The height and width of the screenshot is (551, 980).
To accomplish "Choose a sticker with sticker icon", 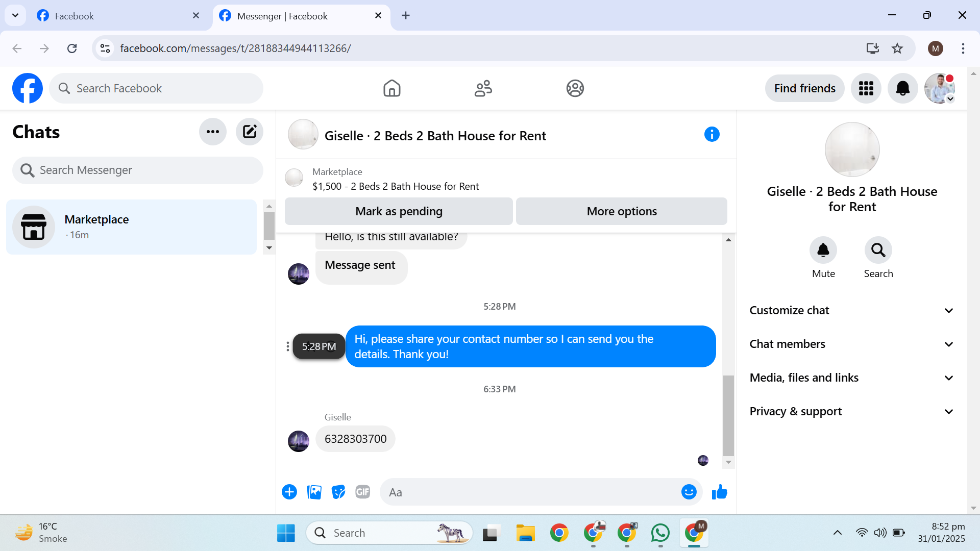I will click(x=338, y=492).
